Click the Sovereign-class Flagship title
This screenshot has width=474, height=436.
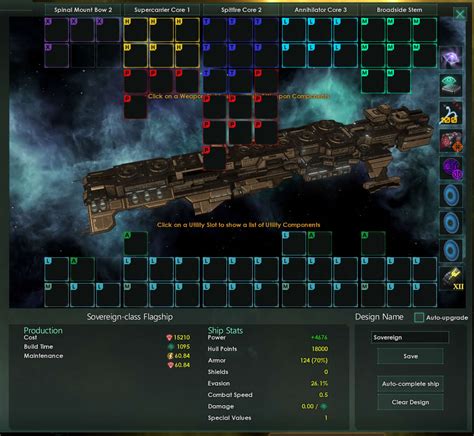tap(130, 317)
